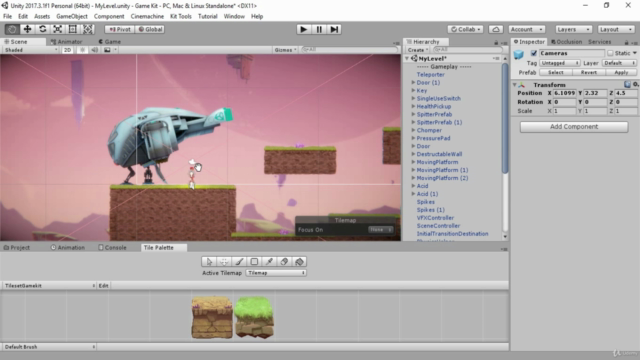Screen dimensions: 640x360
Task: Select the Move tool
Action: (27, 29)
